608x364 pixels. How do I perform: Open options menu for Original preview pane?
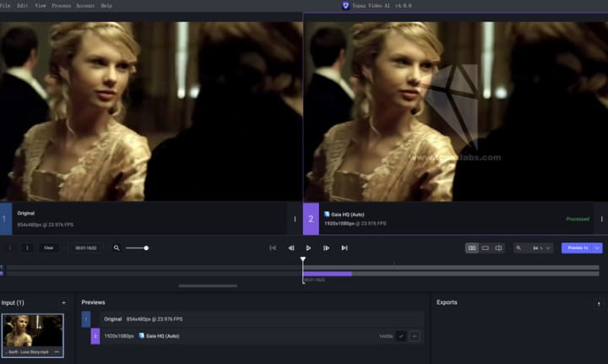[295, 219]
